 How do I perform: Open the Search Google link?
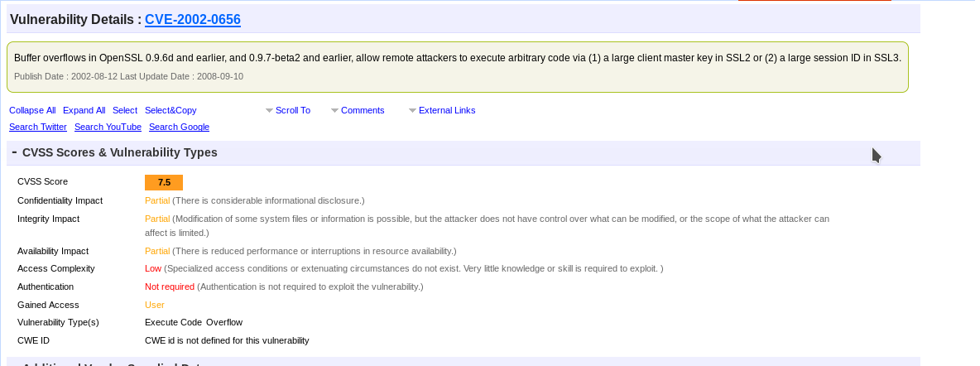(x=180, y=127)
